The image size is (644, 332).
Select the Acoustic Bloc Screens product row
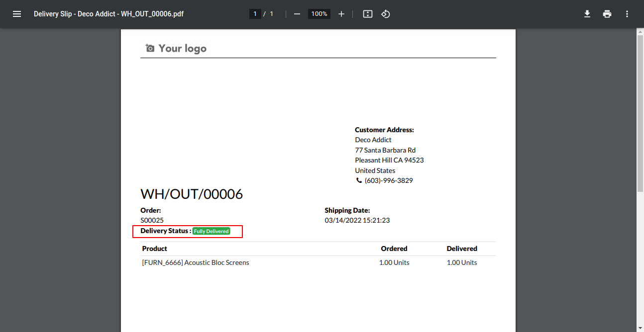click(x=318, y=262)
